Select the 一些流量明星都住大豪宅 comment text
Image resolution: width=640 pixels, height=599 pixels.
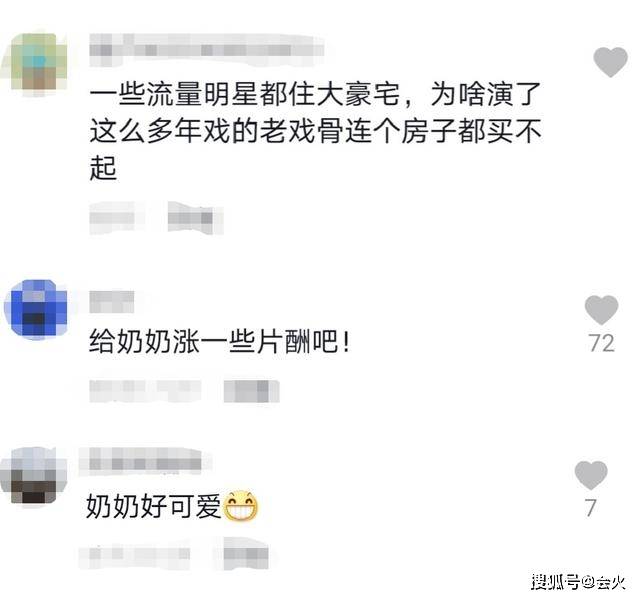(315, 131)
